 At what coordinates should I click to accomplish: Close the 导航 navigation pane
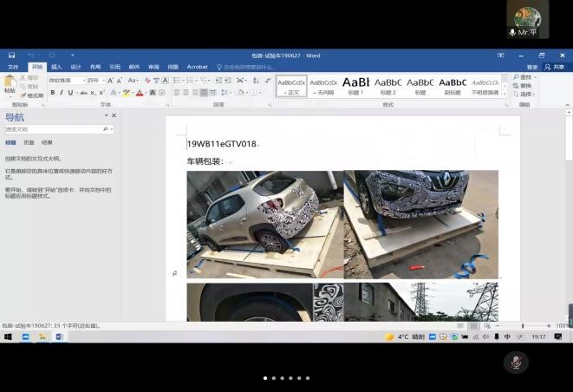point(114,115)
